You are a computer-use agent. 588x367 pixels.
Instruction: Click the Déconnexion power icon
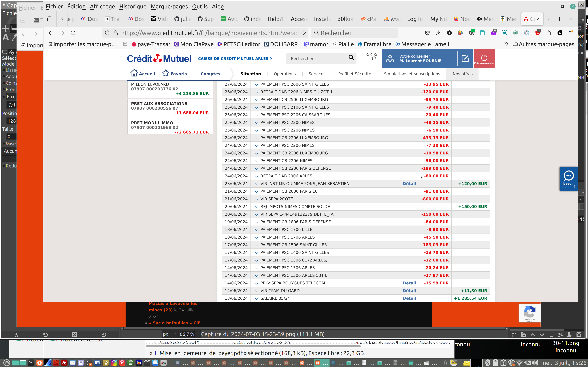click(484, 58)
